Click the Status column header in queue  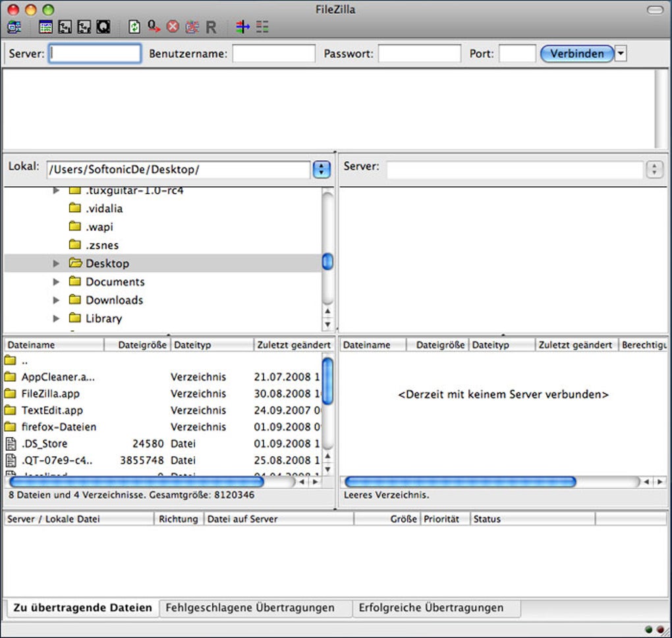pyautogui.click(x=533, y=519)
